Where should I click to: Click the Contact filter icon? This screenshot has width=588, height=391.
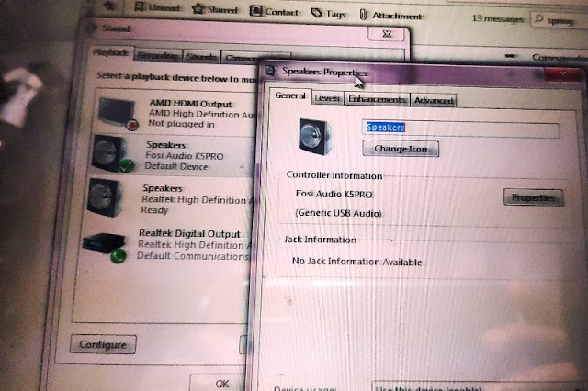[255, 11]
